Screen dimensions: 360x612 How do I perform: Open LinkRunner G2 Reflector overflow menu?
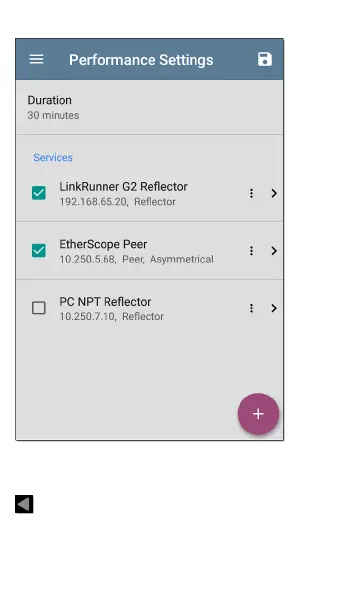point(251,193)
